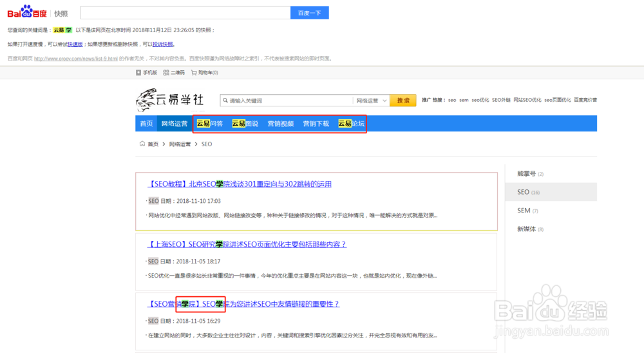Select SEO (16) sidebar category
Image resolution: width=644 pixels, height=353 pixels.
click(x=551, y=192)
